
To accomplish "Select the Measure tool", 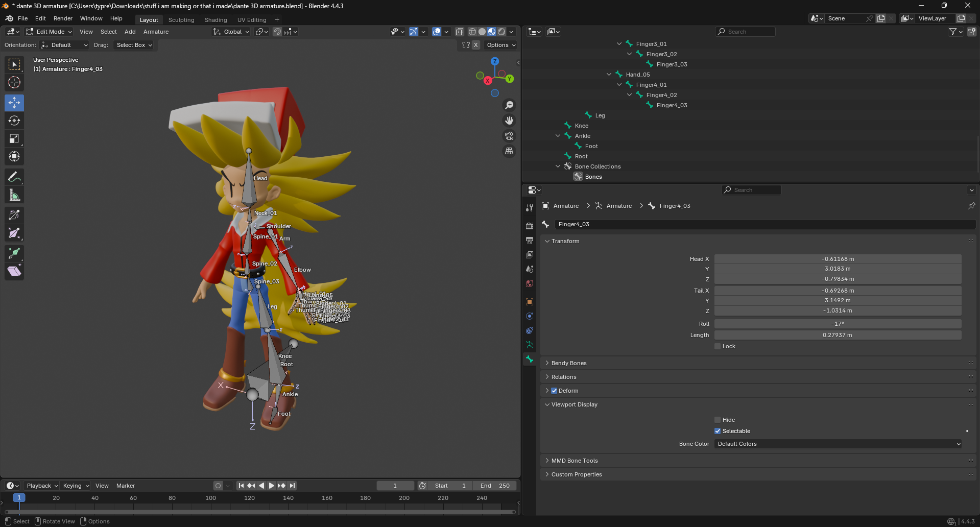I will click(x=14, y=195).
